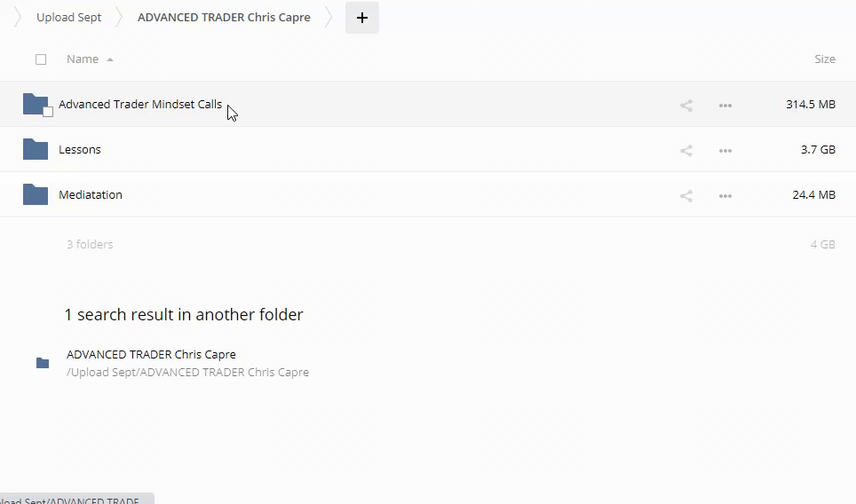
Task: Open more options for Lessons folder
Action: 725,151
